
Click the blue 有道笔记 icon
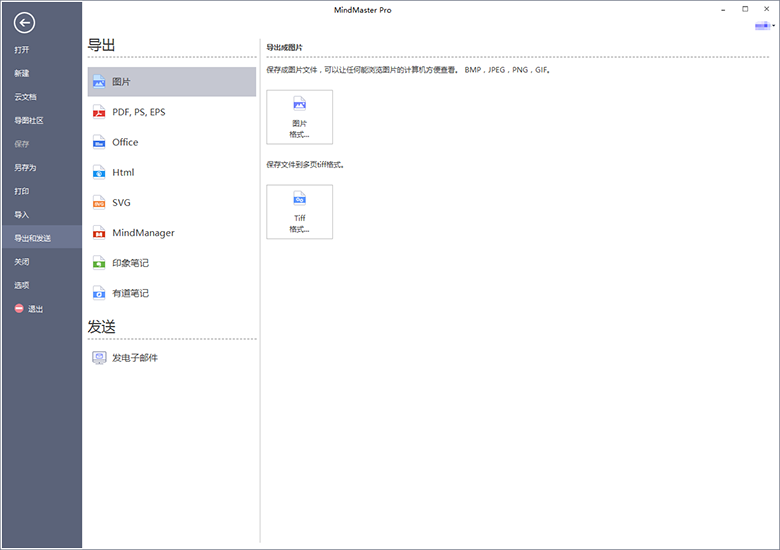[99, 293]
